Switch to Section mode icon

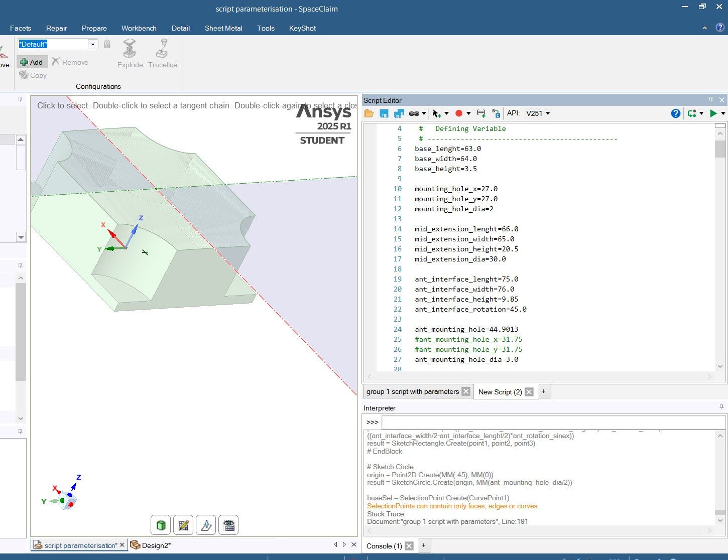click(206, 525)
